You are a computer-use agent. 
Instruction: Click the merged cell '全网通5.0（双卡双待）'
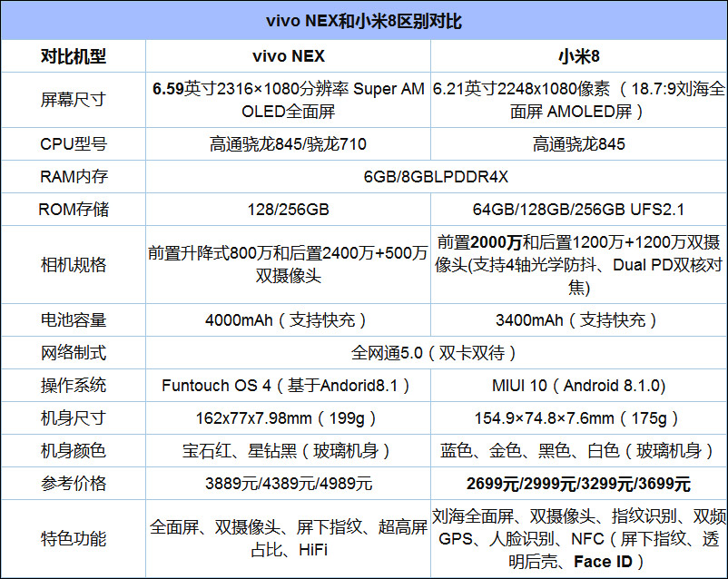click(x=436, y=353)
